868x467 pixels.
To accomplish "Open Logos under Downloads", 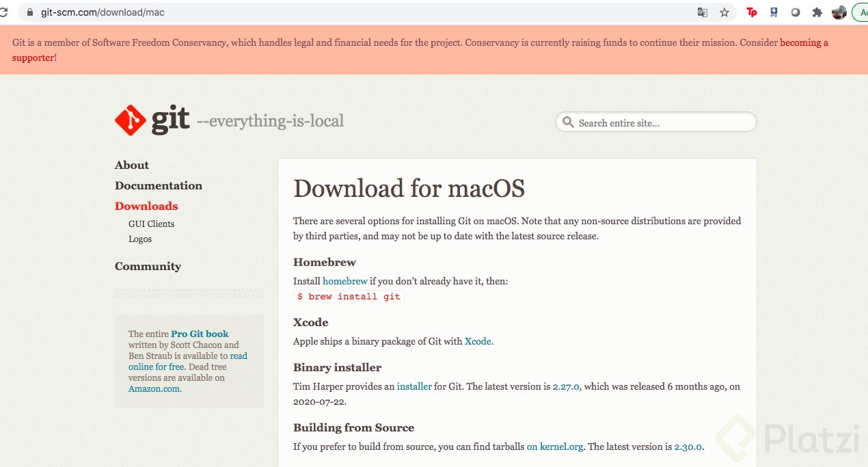I will pyautogui.click(x=140, y=239).
